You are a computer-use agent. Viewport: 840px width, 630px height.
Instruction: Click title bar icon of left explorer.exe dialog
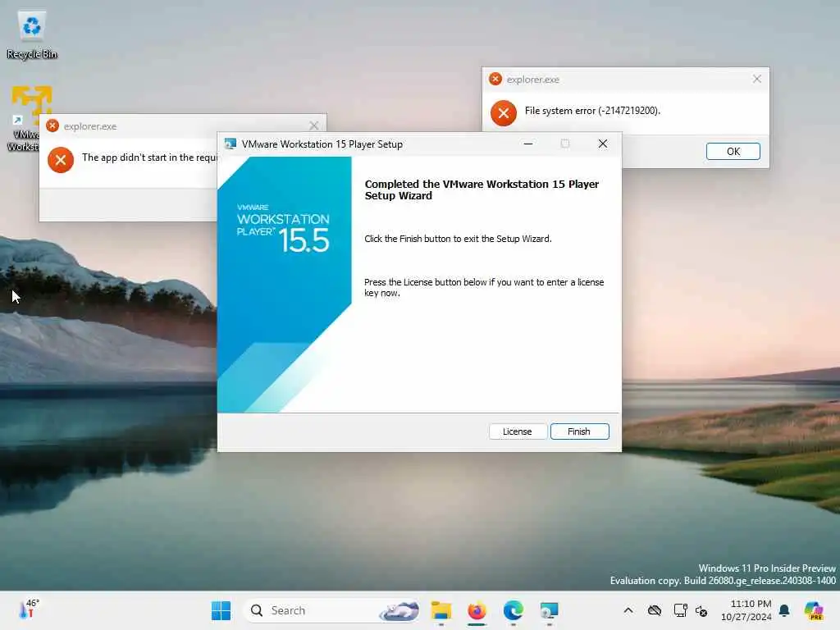52,126
